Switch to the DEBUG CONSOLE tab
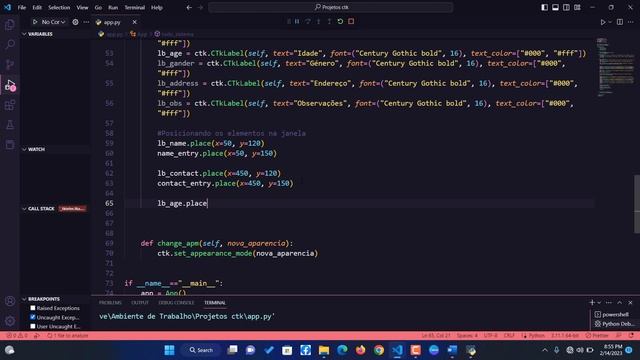 tap(176, 302)
